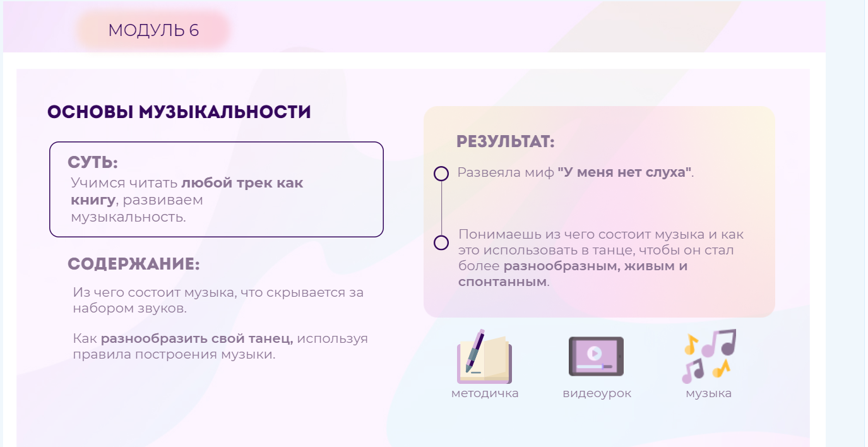Click the "МОДУЛЬ 6" badge
Screen dimensions: 868x447
click(x=153, y=30)
